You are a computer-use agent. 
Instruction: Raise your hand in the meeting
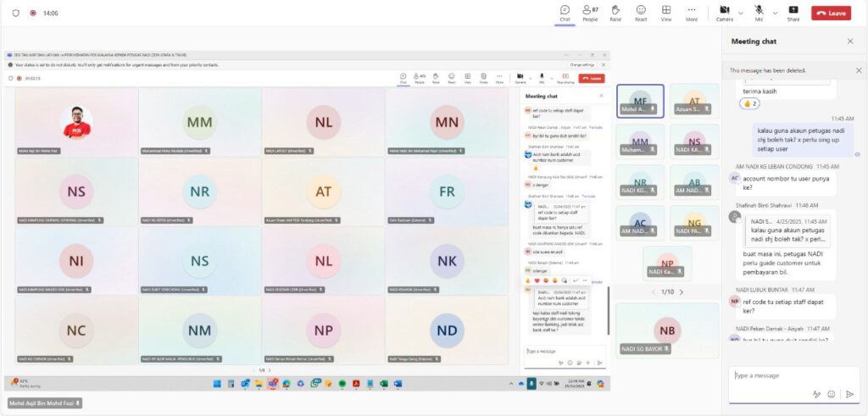(x=615, y=12)
